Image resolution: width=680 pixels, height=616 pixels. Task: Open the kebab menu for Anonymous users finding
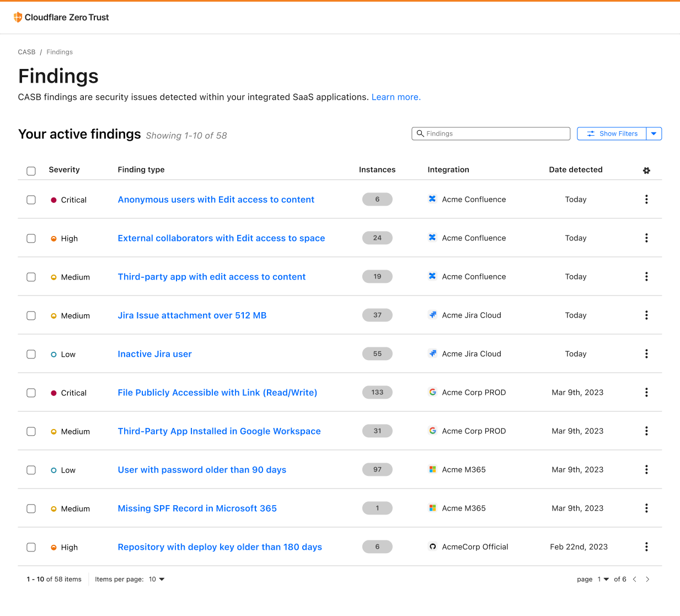tap(646, 199)
